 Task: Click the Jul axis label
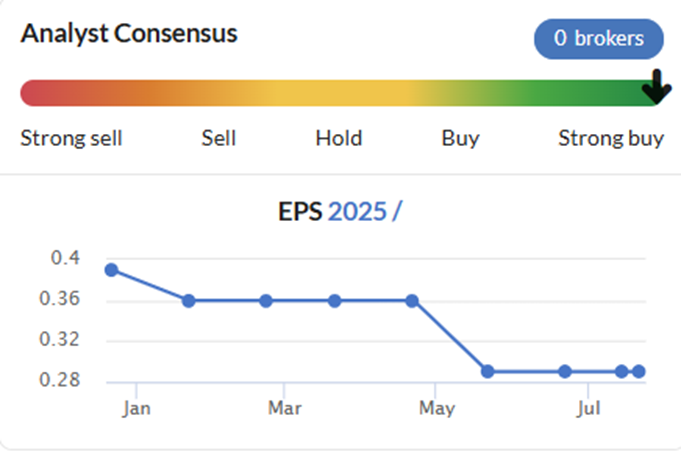(x=588, y=409)
